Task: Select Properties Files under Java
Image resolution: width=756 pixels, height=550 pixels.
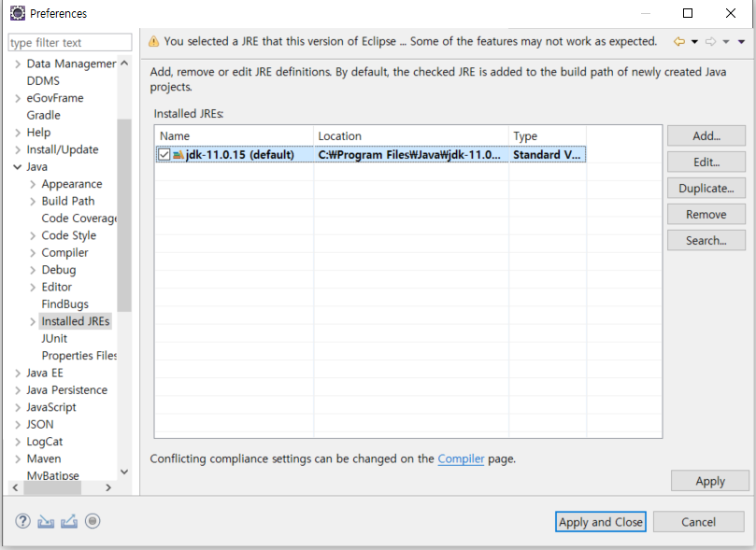Action: pos(79,356)
